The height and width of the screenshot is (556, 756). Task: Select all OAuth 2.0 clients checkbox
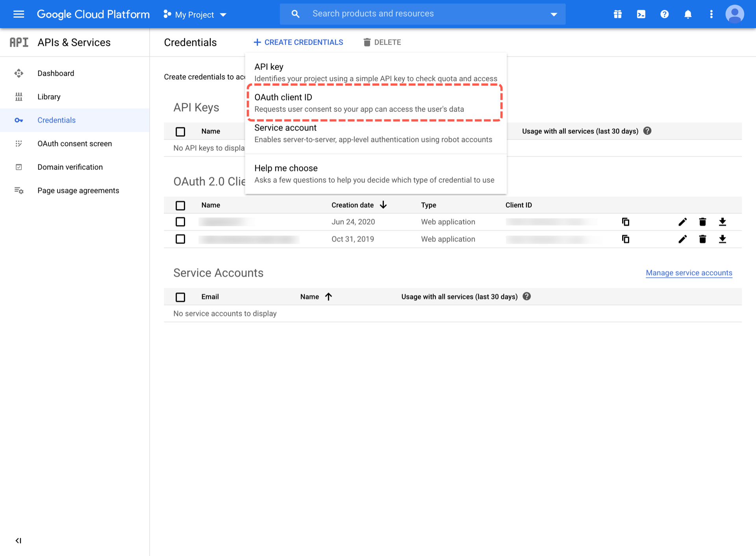pyautogui.click(x=180, y=205)
